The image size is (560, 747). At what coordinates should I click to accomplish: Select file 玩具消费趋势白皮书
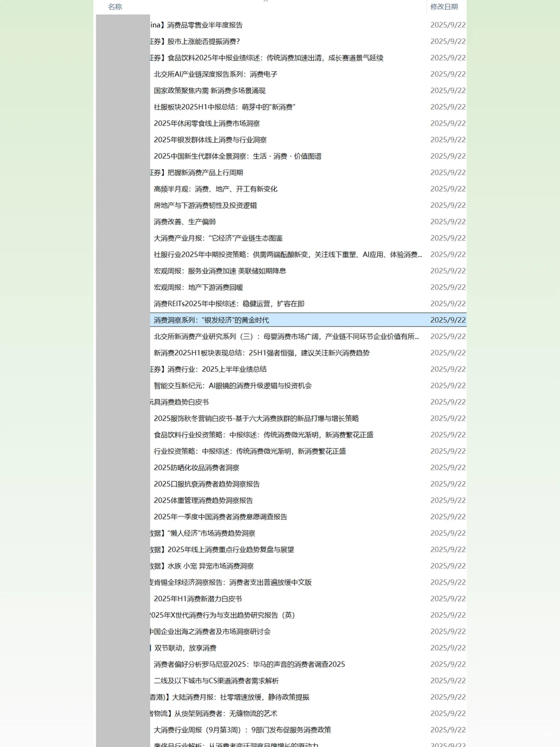click(179, 403)
